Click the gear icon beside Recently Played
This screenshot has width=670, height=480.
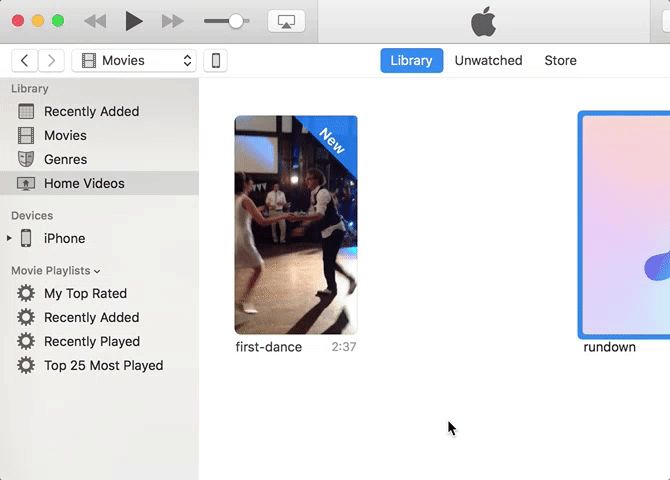26,342
